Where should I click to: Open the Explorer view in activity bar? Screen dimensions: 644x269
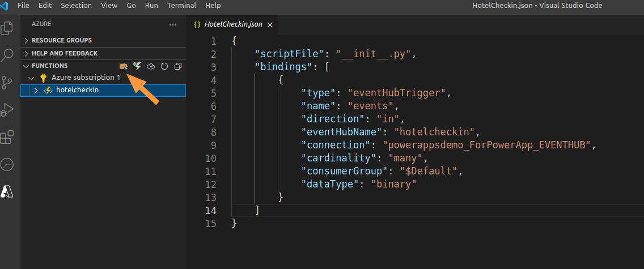click(x=7, y=28)
